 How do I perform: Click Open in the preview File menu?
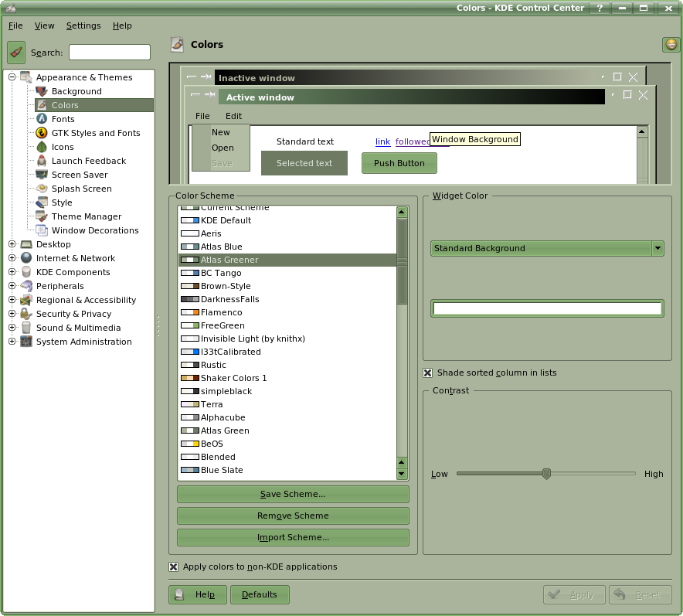(x=223, y=148)
